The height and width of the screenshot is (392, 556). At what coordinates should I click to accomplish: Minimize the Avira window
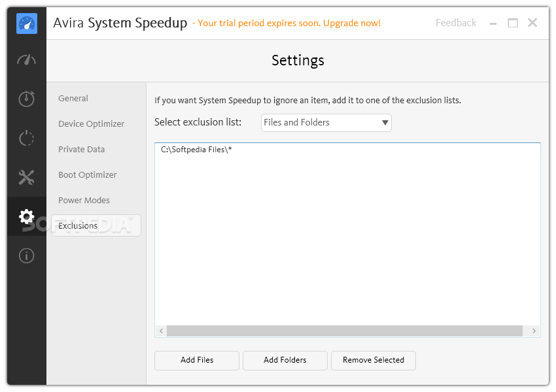coord(493,24)
